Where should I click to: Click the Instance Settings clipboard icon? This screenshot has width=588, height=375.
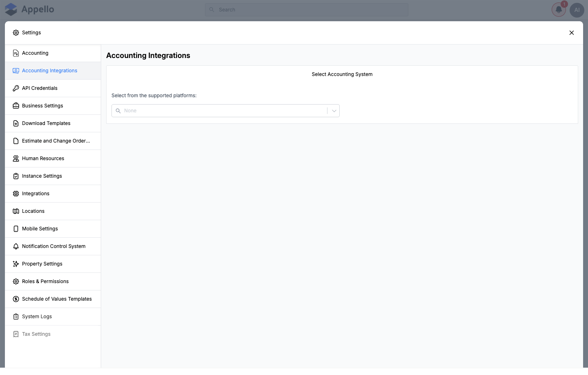tap(16, 176)
